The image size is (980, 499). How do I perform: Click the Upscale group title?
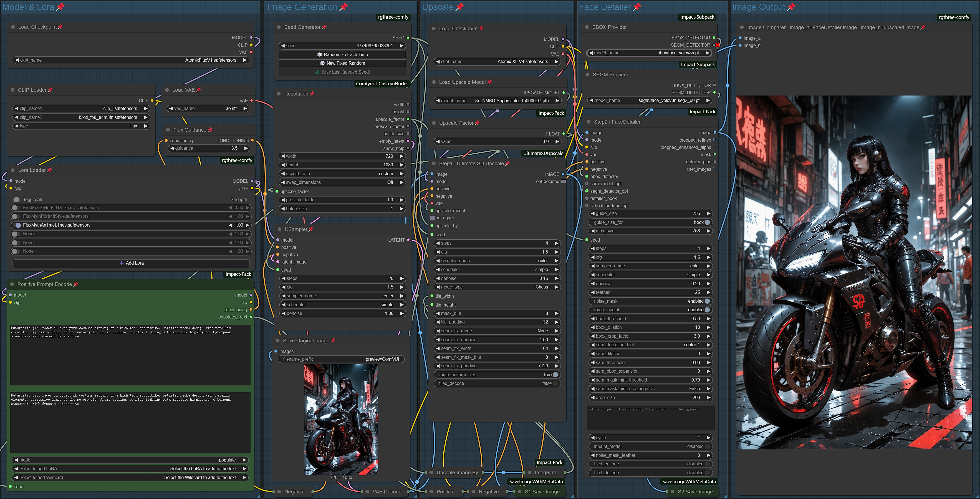[x=438, y=7]
